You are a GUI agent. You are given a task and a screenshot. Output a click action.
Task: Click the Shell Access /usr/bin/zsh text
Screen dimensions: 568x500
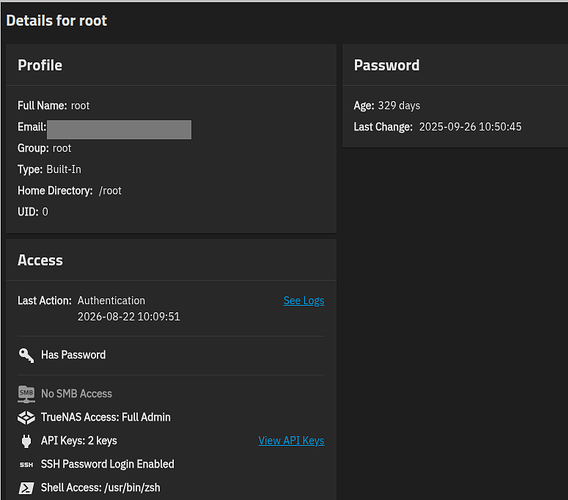pyautogui.click(x=100, y=488)
